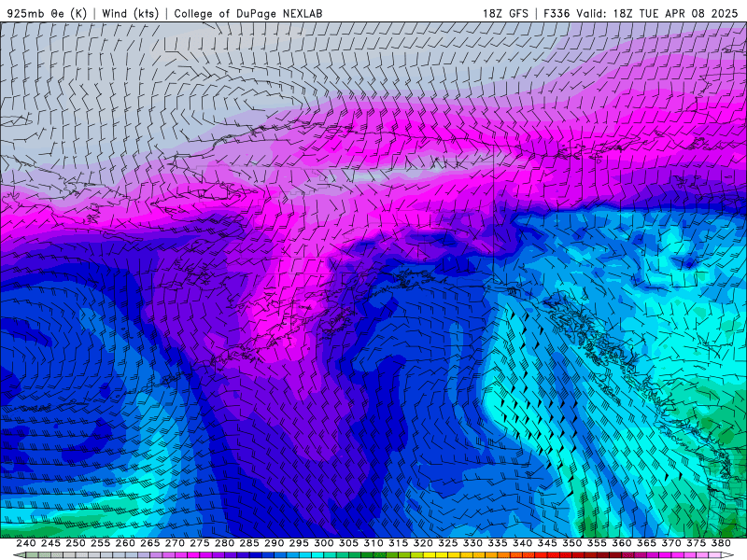The image size is (747, 560).
Task: Select the 250 value on the color scale
Action: tap(76, 543)
